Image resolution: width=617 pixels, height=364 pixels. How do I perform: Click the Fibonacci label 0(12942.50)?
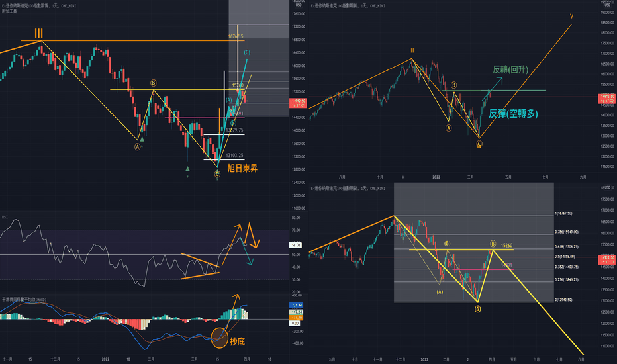563,300
